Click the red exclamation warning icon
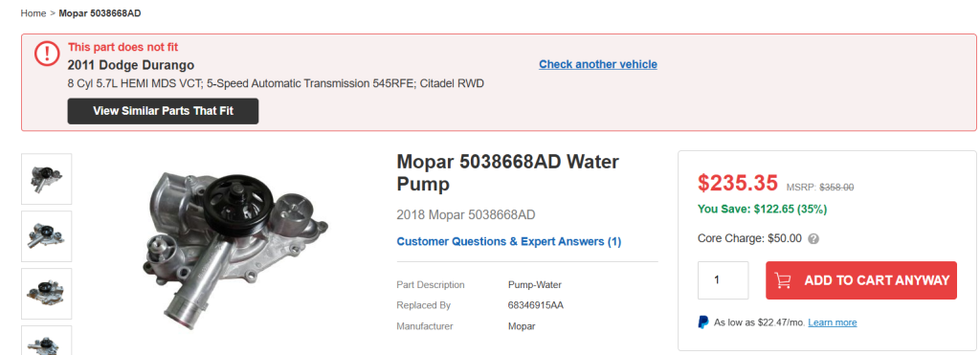 [47, 54]
